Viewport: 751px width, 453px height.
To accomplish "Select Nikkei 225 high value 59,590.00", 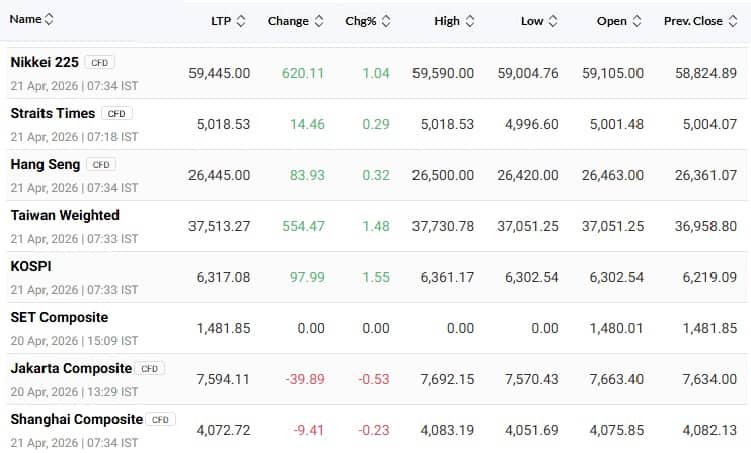I will 443,73.
